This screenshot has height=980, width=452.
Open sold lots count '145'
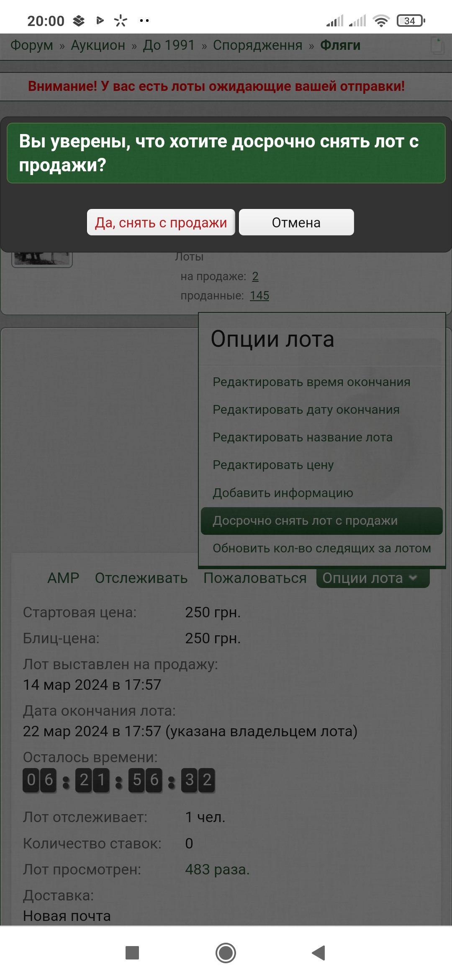[x=259, y=296]
